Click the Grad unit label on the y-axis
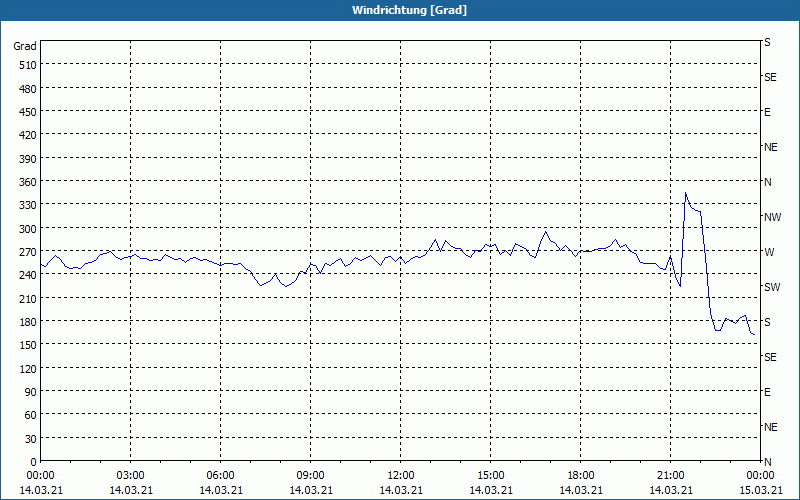 tap(25, 46)
